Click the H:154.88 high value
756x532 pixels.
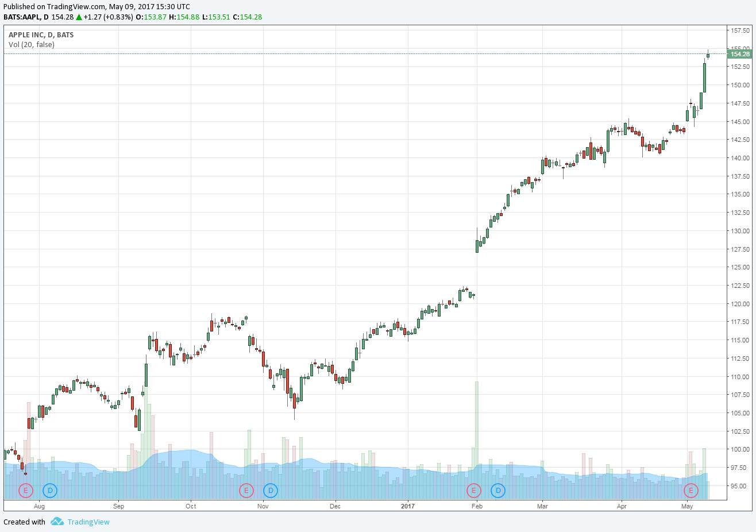[x=184, y=17]
